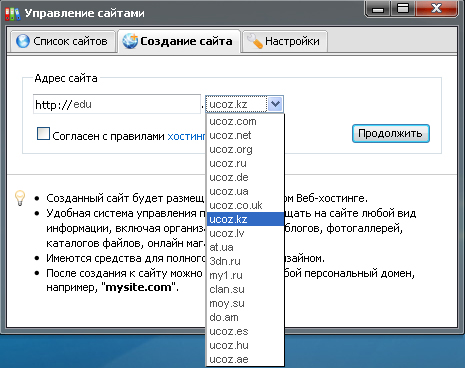Image resolution: width=465 pixels, height=368 pixels.
Task: Choose do.am domain option
Action: pos(245,317)
